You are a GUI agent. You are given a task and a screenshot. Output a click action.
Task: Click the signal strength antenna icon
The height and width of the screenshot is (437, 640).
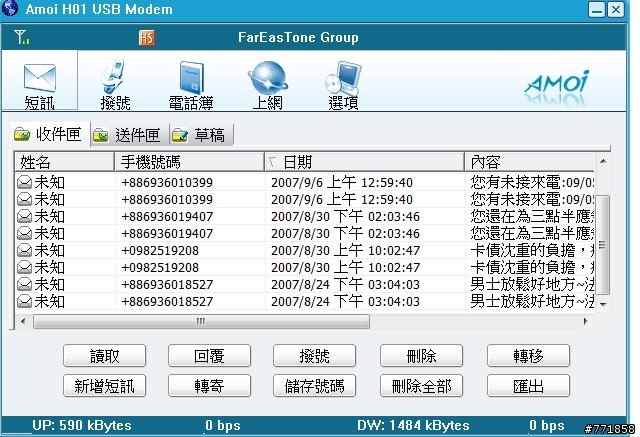tap(21, 37)
